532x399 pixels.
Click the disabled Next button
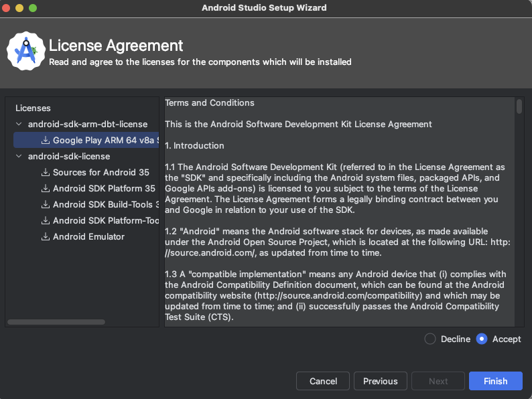[x=438, y=381]
